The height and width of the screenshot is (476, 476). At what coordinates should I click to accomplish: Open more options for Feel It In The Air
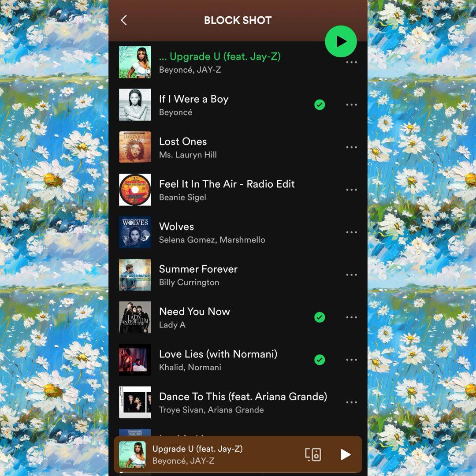point(351,190)
